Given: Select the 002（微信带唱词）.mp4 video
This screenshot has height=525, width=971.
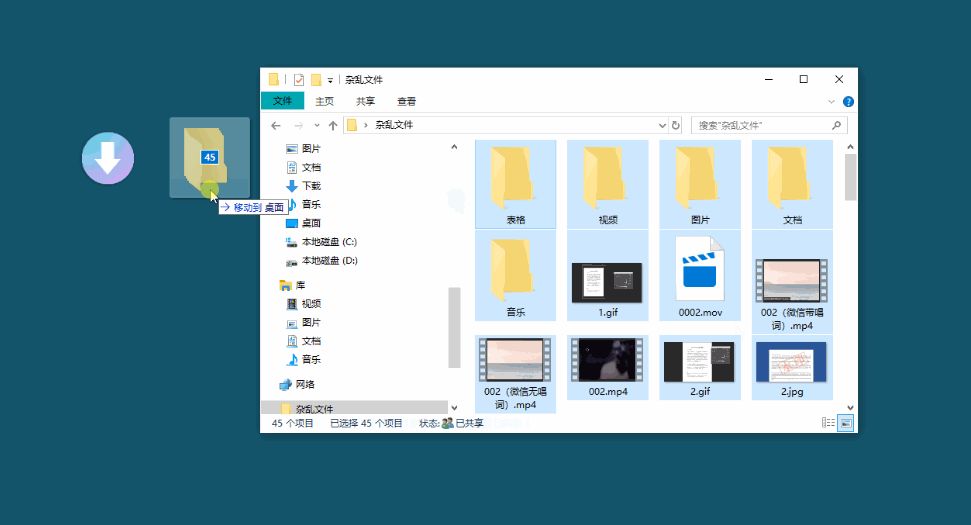Looking at the screenshot, I should tap(792, 282).
